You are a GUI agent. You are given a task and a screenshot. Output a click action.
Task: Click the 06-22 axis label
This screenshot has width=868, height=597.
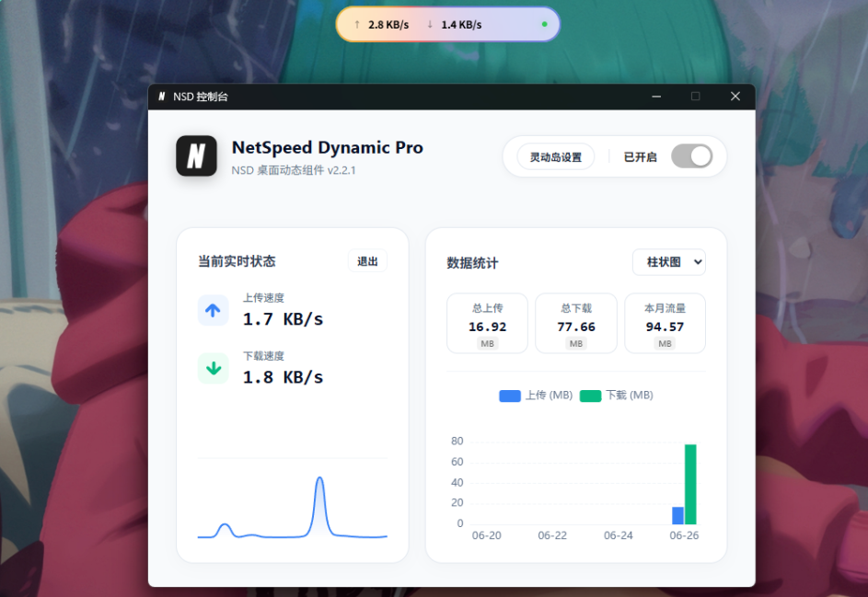[552, 535]
